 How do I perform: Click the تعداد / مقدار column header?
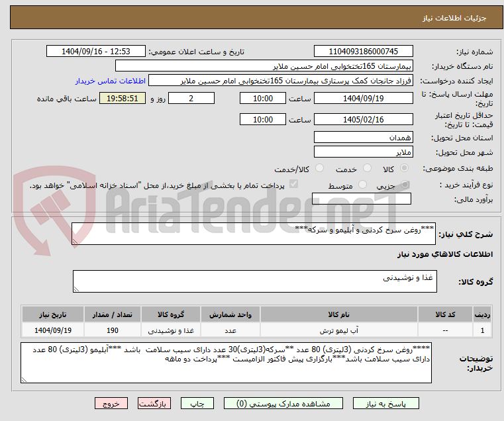tap(113, 314)
